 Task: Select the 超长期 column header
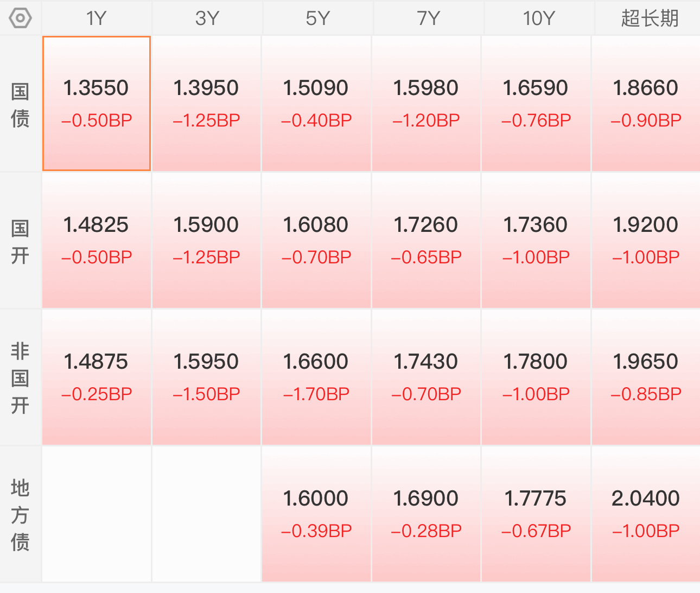pyautogui.click(x=650, y=18)
